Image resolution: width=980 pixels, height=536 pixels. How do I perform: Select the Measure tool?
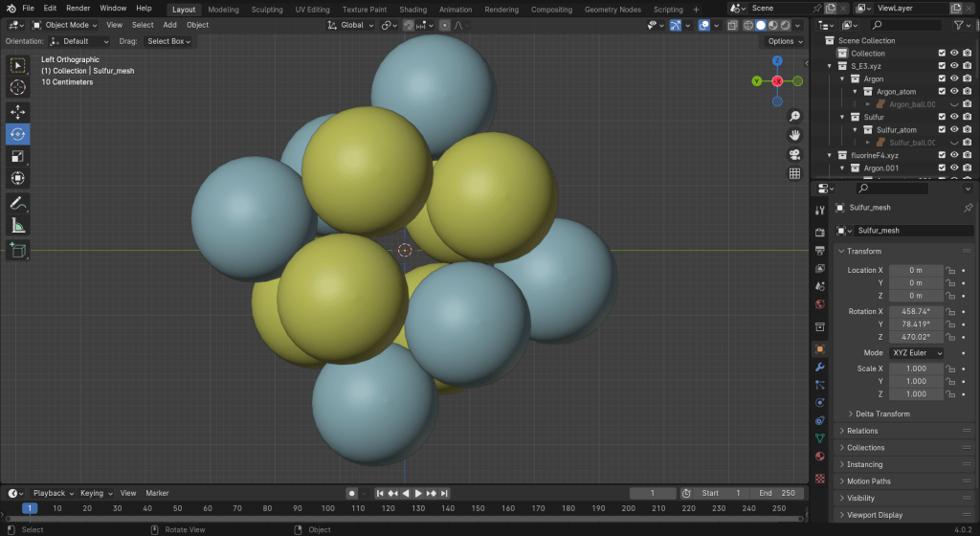pos(18,225)
